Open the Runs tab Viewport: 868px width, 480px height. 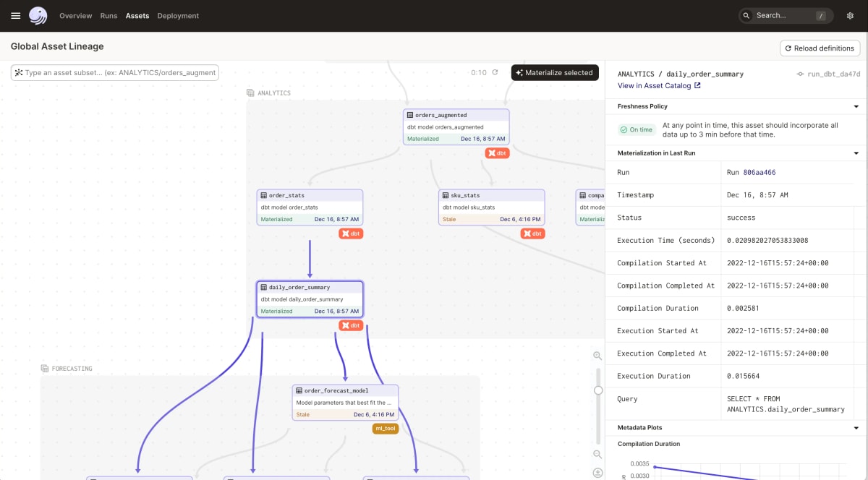(109, 15)
